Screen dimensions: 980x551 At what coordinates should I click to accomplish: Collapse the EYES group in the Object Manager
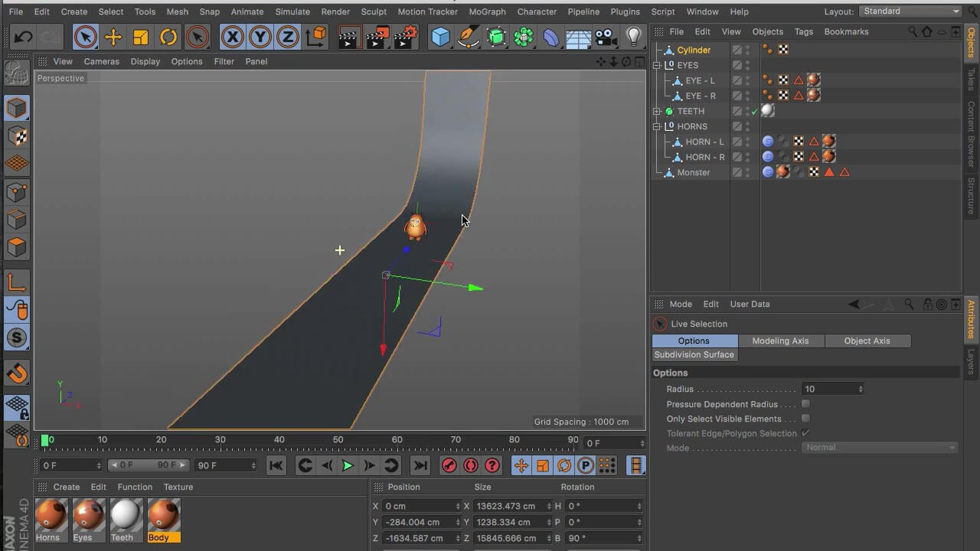[657, 65]
